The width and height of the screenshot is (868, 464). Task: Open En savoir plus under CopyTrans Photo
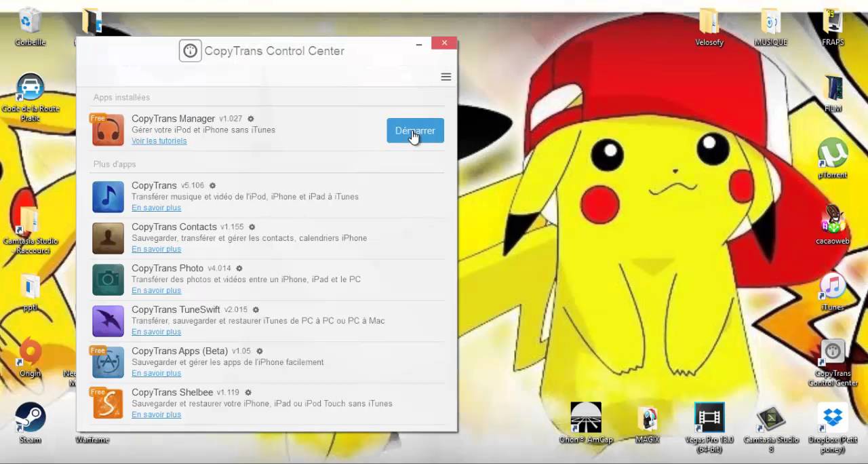(156, 290)
